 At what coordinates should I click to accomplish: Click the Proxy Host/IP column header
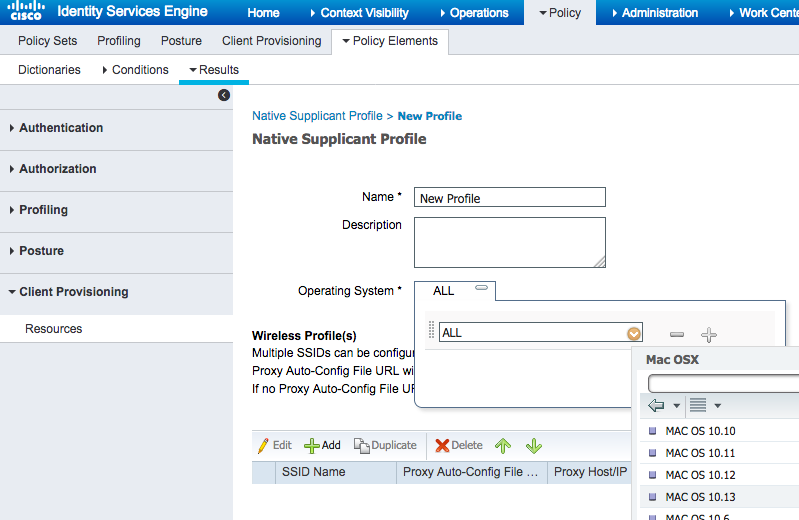(589, 472)
